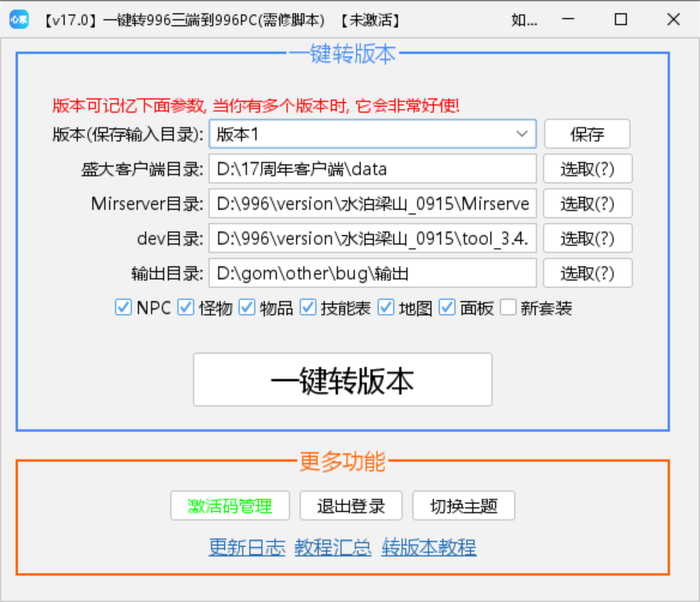Screen dimensions: 700x602
Task: Browse for 盛大客户端目录 with 选取(?)
Action: coord(587,169)
